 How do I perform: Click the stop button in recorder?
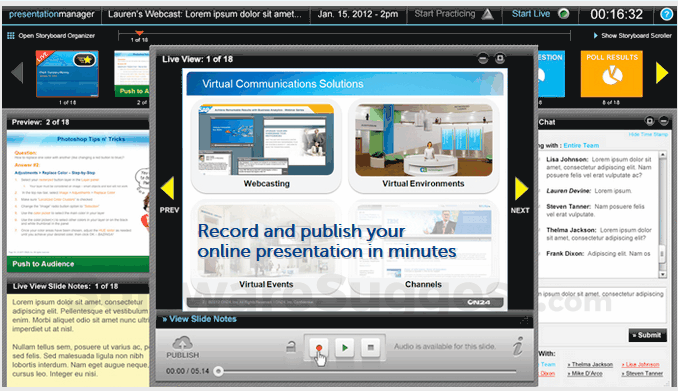[370, 347]
